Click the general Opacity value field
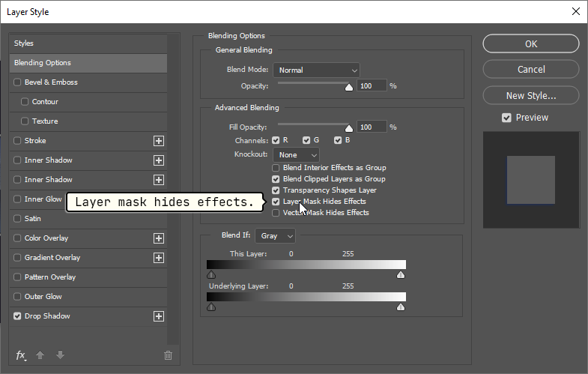The height and width of the screenshot is (374, 588). coord(372,86)
